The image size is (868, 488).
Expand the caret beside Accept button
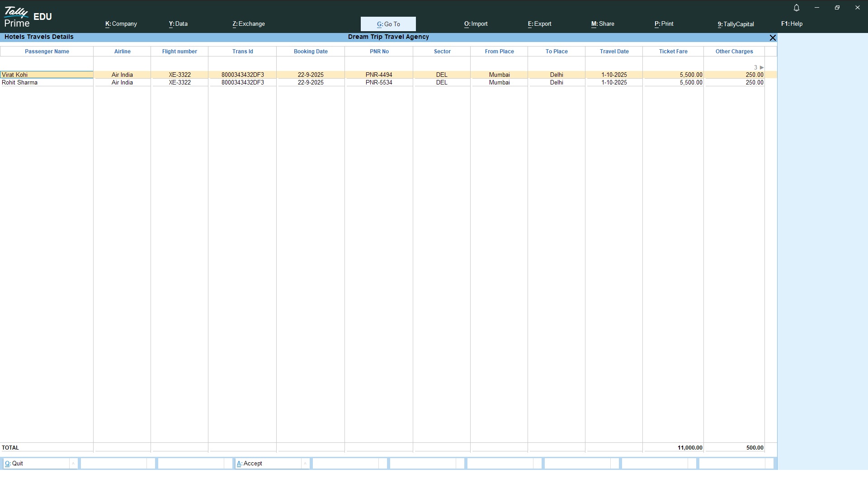click(x=305, y=464)
